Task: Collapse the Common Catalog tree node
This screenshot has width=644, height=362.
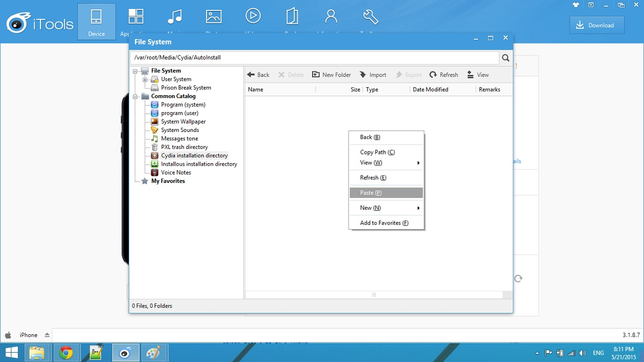Action: pos(135,97)
